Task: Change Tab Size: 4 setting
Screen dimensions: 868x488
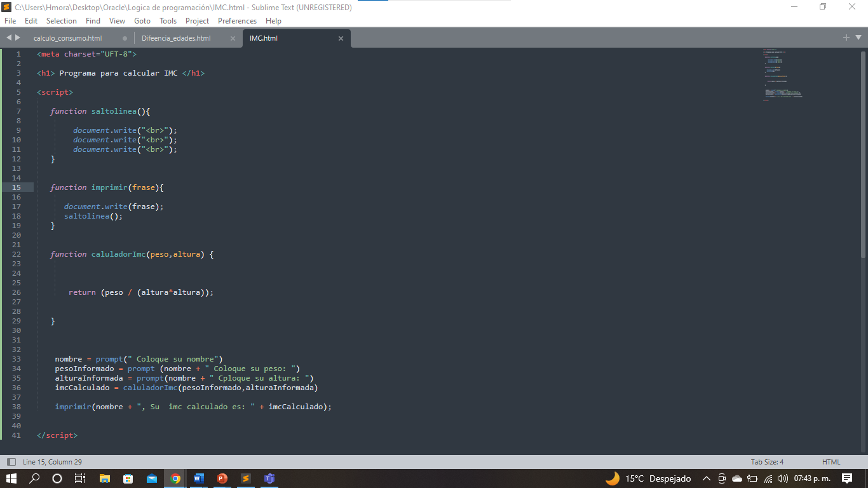Action: (767, 462)
